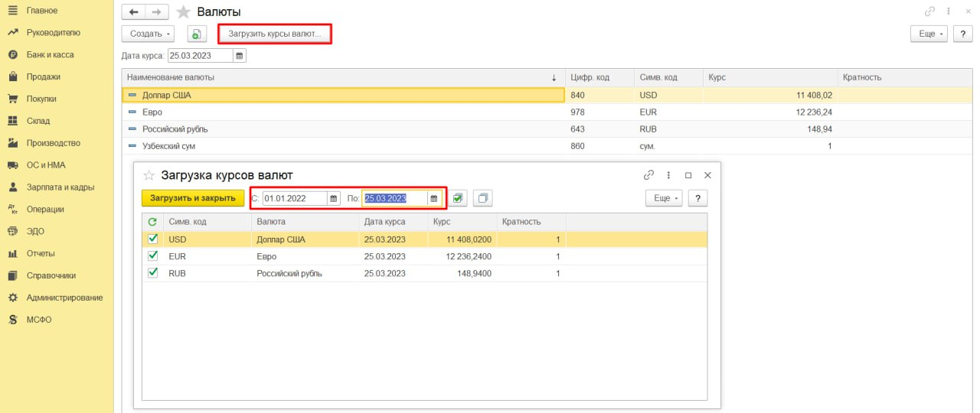Open Банк и касса menu item

pyautogui.click(x=50, y=55)
